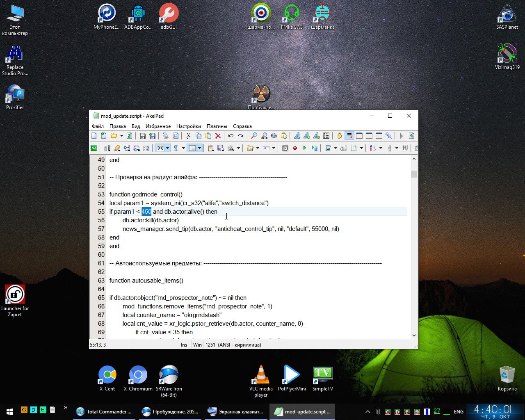The image size is (525, 420).
Task: Expand dropdown next to paragraph mark icon
Action: coord(183,148)
